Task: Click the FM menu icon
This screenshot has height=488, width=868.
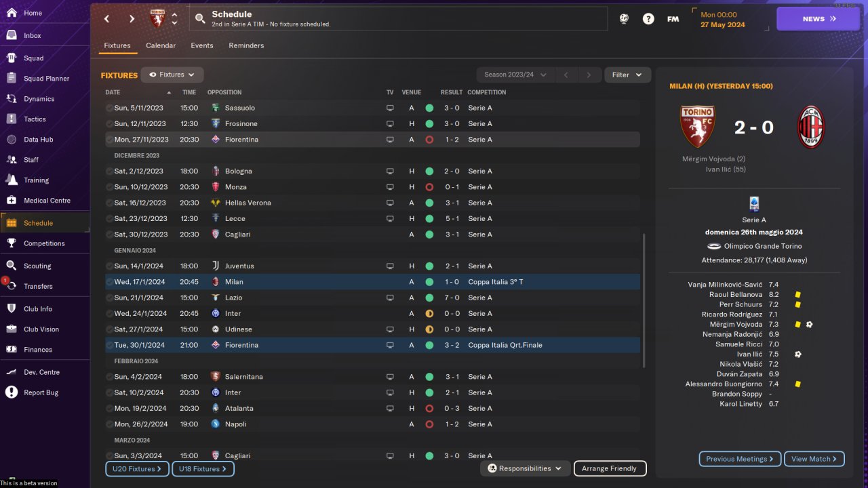Action: coord(673,19)
